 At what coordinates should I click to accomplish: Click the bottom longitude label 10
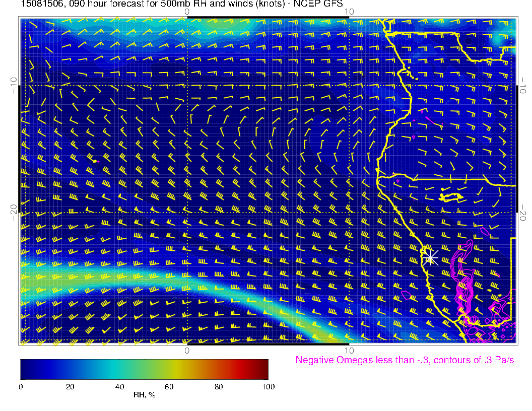coord(349,351)
